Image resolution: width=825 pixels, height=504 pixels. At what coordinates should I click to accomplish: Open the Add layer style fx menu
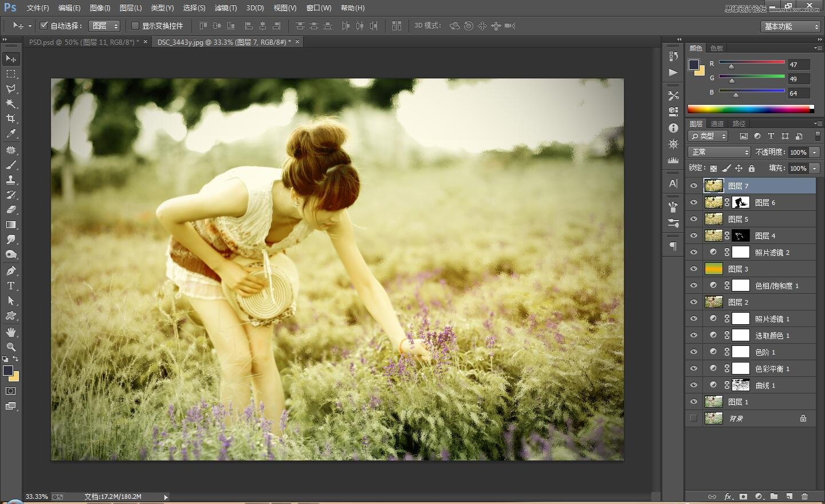click(728, 497)
